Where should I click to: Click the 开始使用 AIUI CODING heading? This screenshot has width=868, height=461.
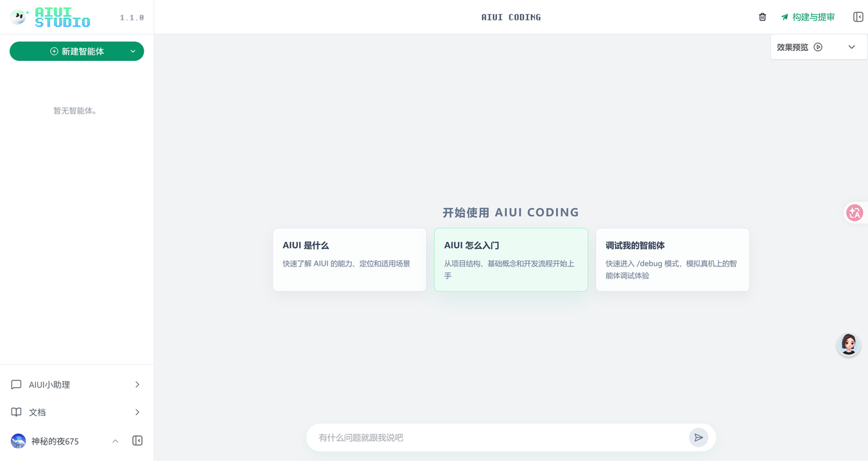(511, 212)
